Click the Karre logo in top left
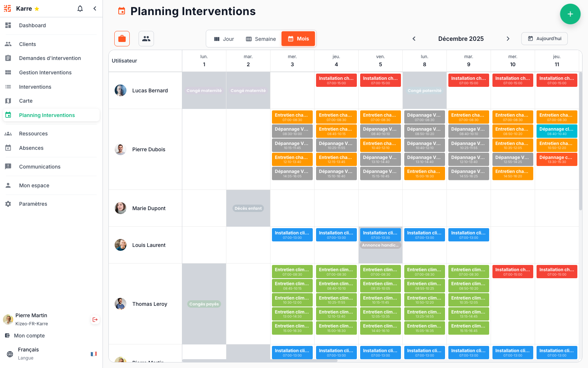Image resolution: width=588 pixels, height=368 pixels. click(x=7, y=8)
